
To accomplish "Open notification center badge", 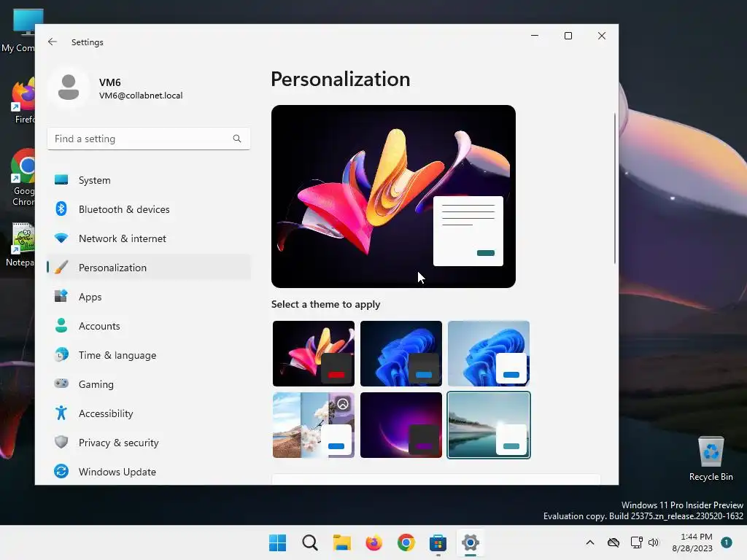I will (727, 542).
